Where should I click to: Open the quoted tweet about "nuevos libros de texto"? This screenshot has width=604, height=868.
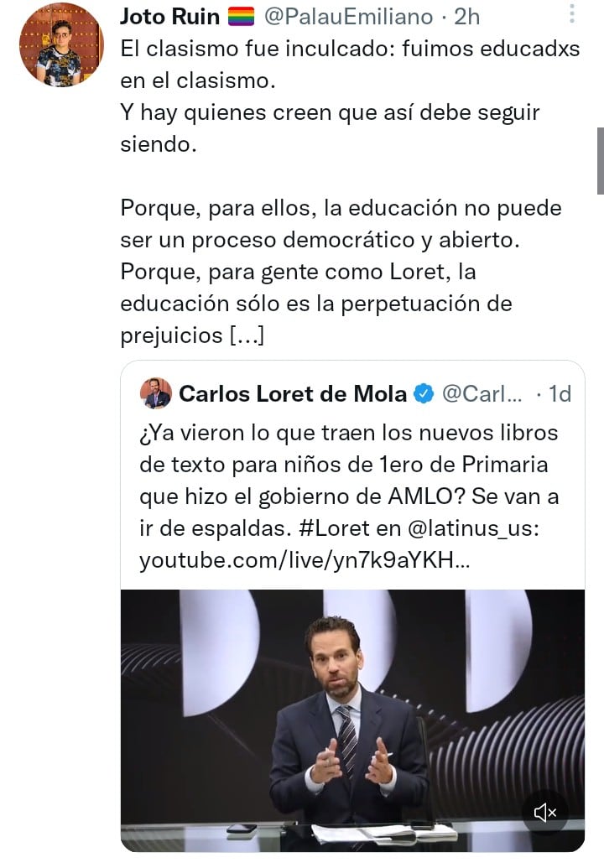352,465
